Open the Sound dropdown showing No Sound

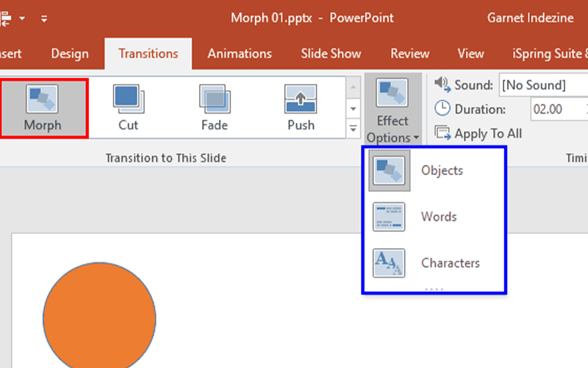(x=544, y=85)
